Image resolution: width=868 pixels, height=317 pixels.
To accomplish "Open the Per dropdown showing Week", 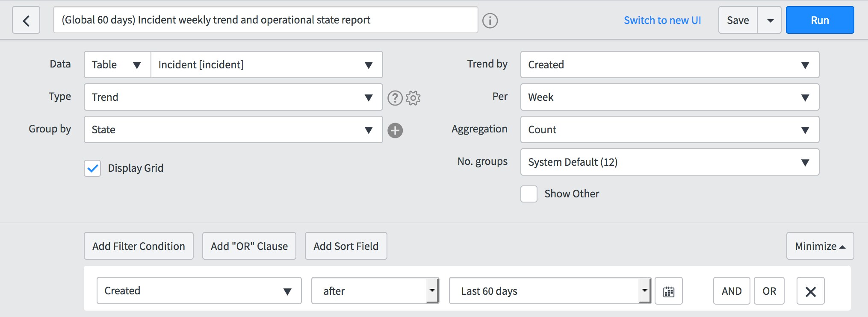I will (670, 97).
